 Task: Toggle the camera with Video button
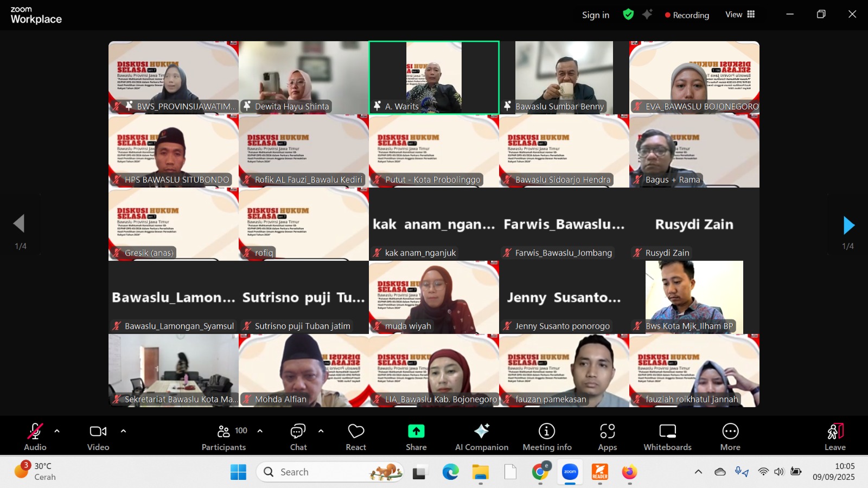pos(98,436)
